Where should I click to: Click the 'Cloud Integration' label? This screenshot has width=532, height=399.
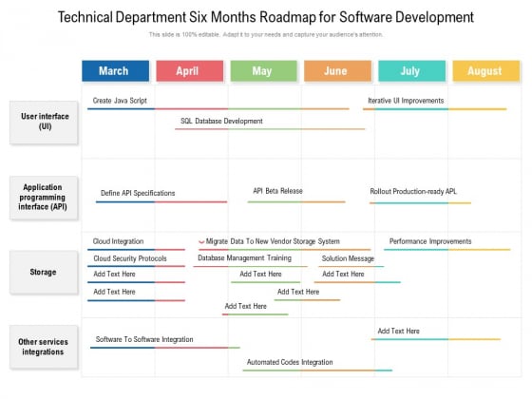pos(118,241)
